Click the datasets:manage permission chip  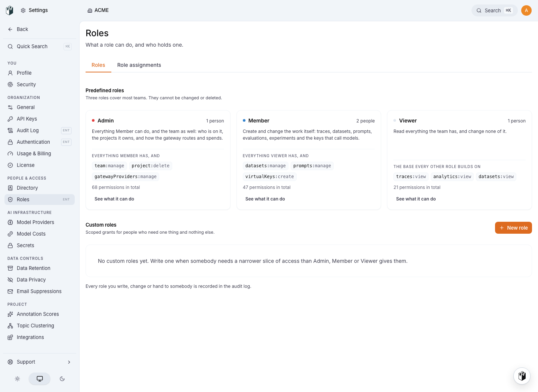click(x=266, y=166)
